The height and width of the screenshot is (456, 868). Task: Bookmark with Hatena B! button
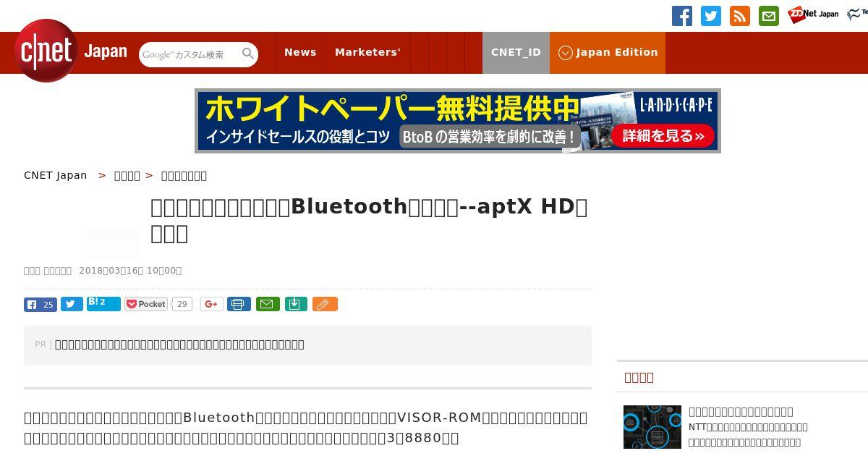(103, 303)
